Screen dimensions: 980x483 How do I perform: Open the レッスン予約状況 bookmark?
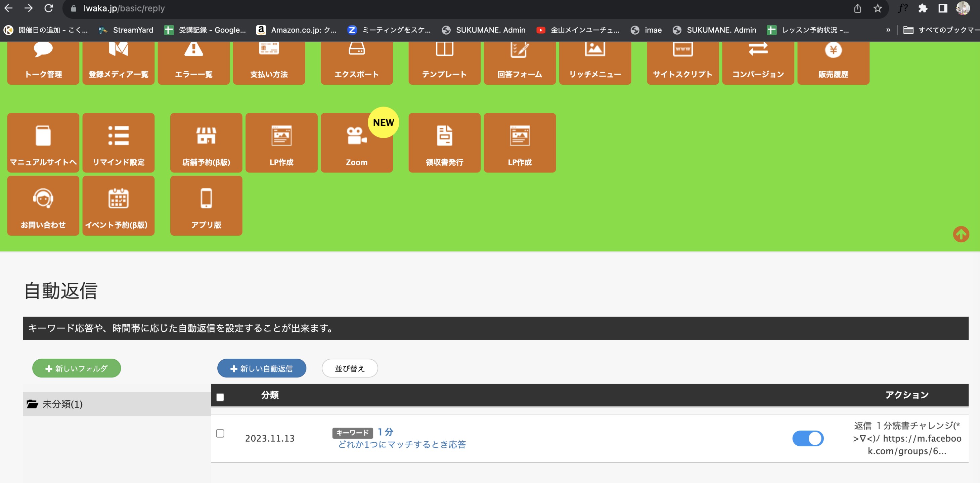tap(808, 30)
